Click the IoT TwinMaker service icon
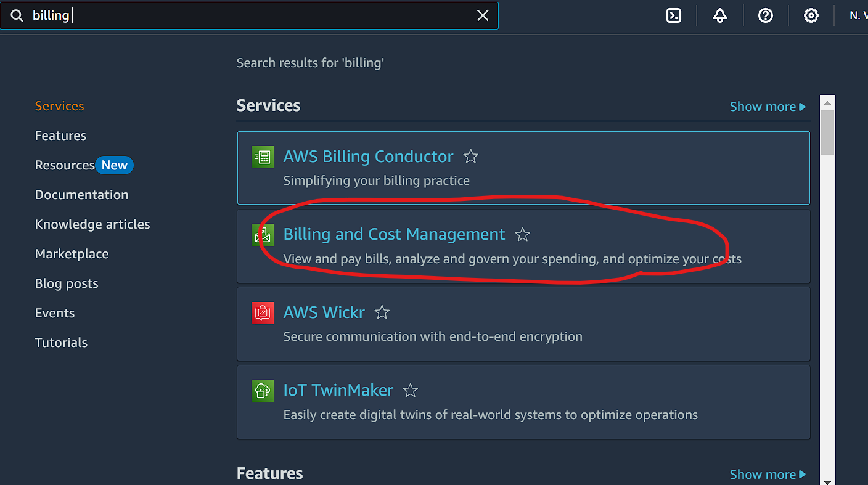 point(263,391)
